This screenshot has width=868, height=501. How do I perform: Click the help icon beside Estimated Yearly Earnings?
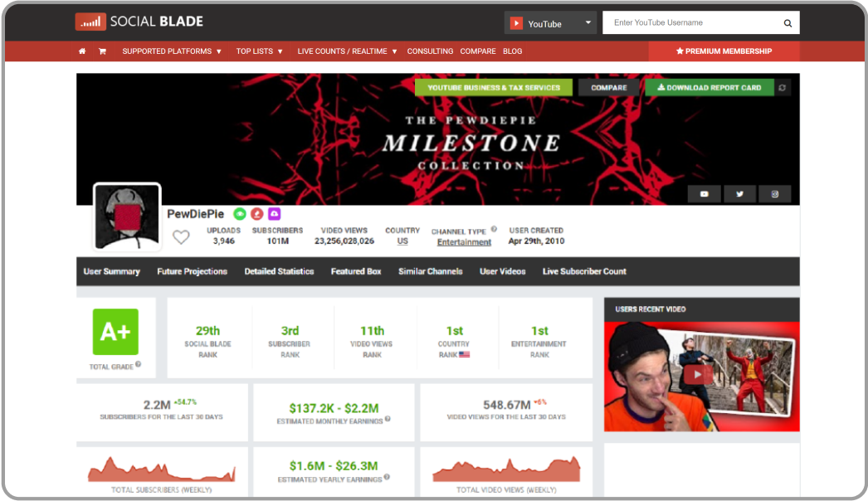pos(387,477)
